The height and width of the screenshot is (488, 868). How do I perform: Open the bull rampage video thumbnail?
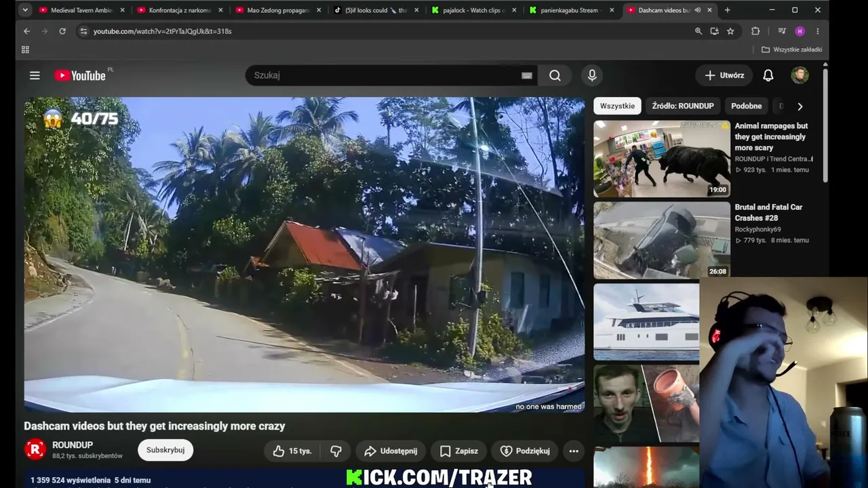point(662,159)
